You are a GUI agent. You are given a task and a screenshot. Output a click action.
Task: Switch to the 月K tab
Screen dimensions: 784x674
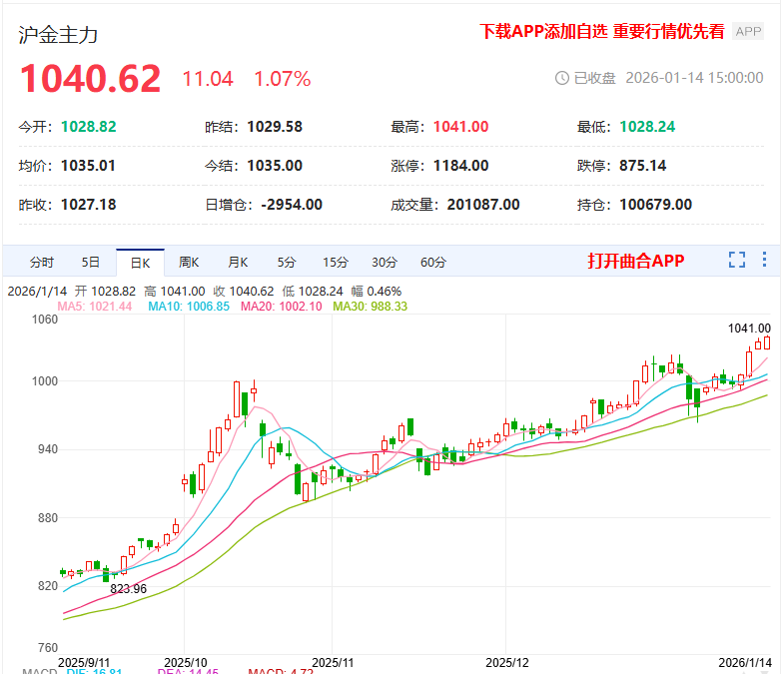pyautogui.click(x=238, y=262)
